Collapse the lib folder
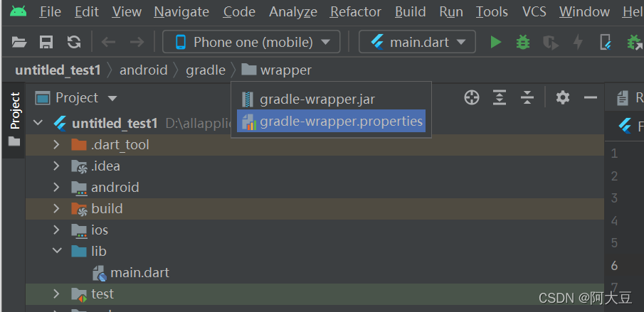Image resolution: width=644 pixels, height=312 pixels. pyautogui.click(x=57, y=251)
